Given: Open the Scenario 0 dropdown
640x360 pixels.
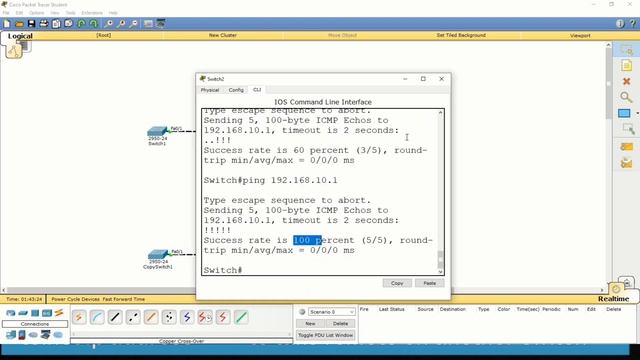Looking at the screenshot, I should [x=331, y=312].
